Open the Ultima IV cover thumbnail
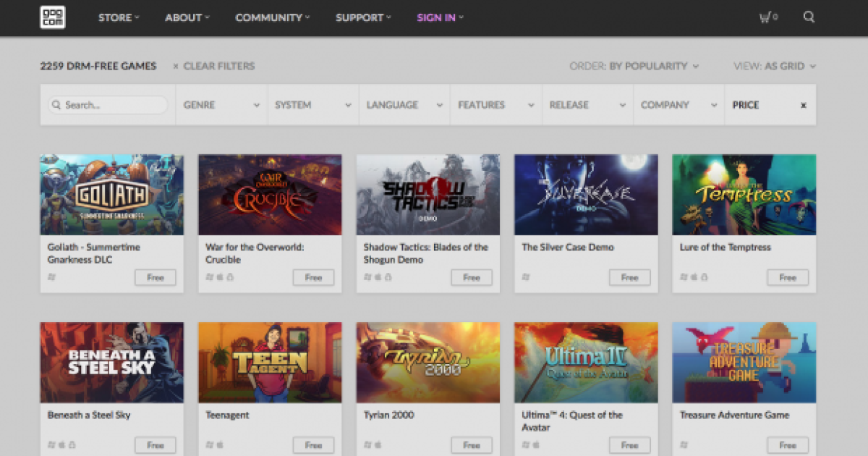The image size is (868, 456). [586, 363]
